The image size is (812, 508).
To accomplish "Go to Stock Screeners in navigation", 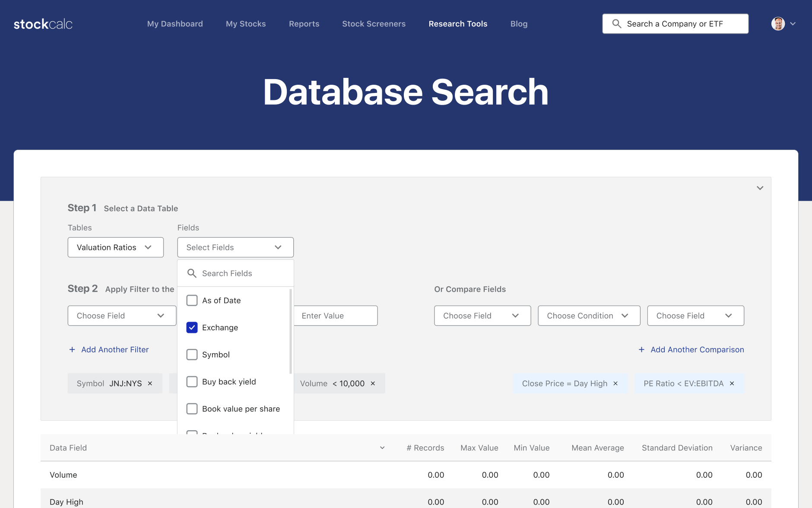I will [374, 24].
